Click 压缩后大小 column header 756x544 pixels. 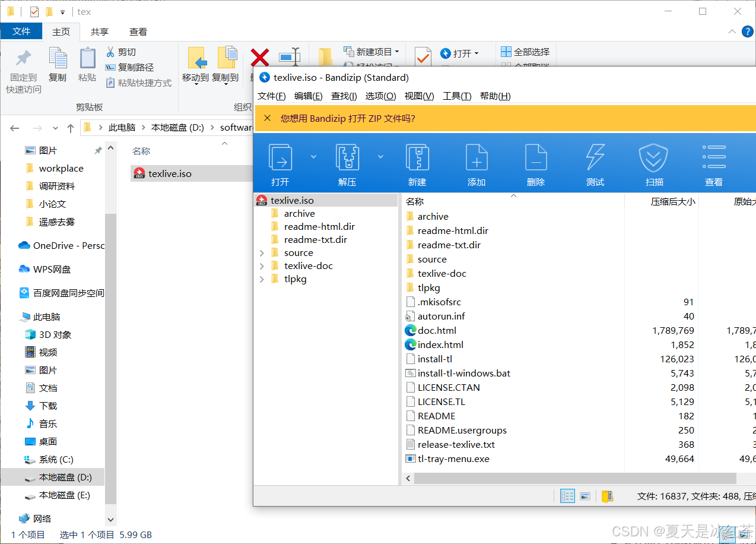tap(673, 202)
